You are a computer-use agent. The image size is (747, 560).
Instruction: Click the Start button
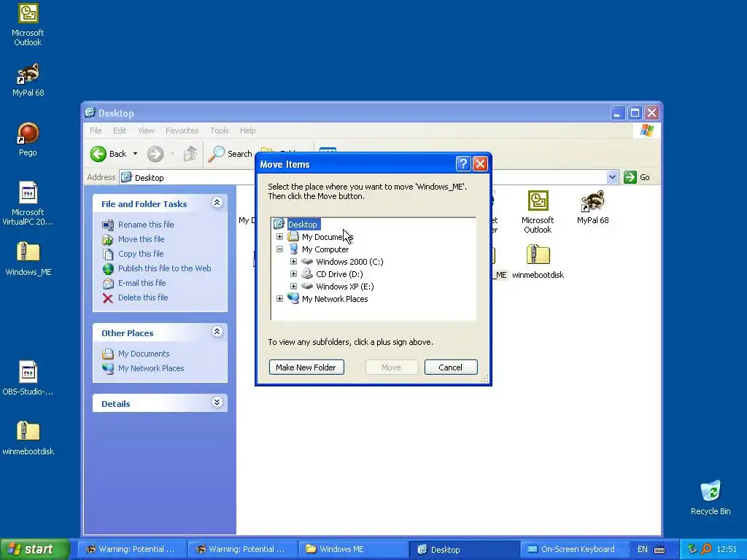35,549
